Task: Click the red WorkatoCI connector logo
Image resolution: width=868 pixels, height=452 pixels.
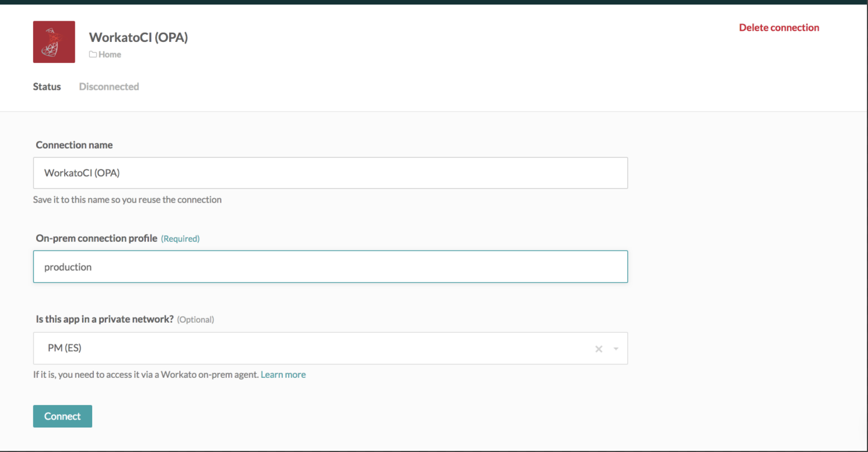Action: click(54, 42)
